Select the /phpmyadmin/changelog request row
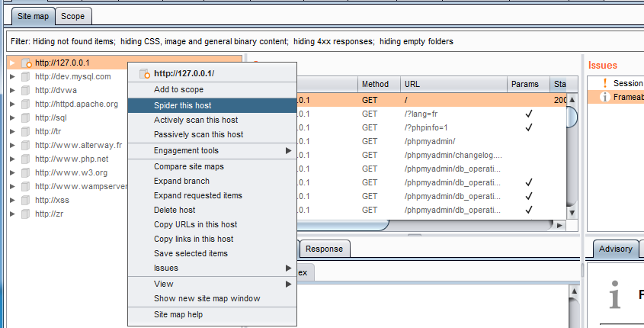This screenshot has width=644, height=328. tap(431, 156)
